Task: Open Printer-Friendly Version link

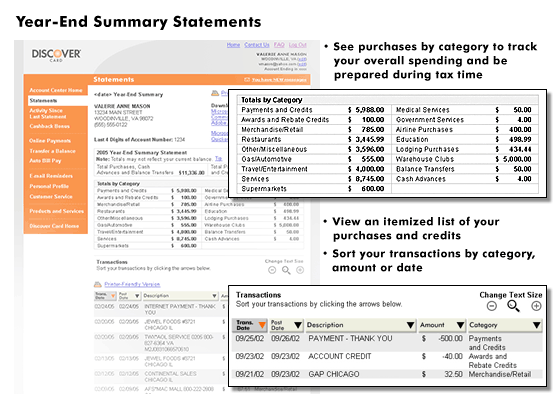Action: [x=132, y=284]
